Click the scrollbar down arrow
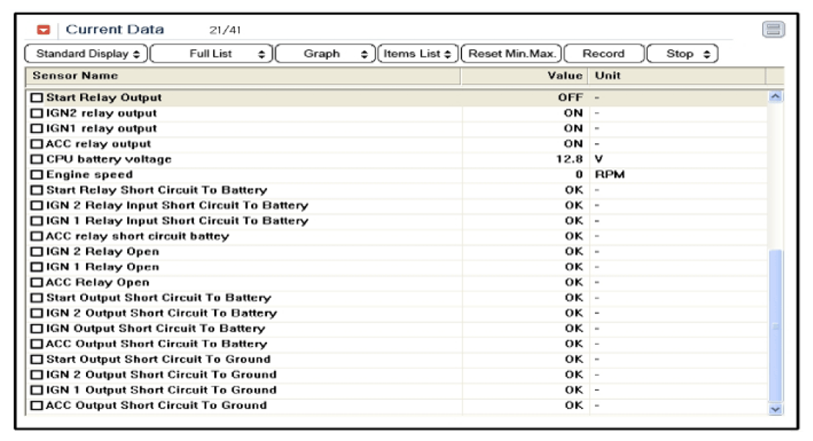The width and height of the screenshot is (813, 441). (x=774, y=408)
